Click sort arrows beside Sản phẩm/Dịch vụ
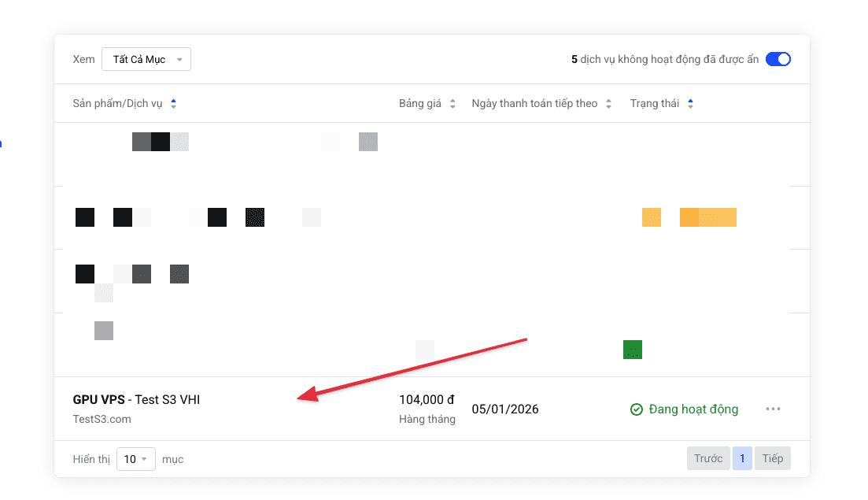This screenshot has width=868, height=500. tap(173, 104)
